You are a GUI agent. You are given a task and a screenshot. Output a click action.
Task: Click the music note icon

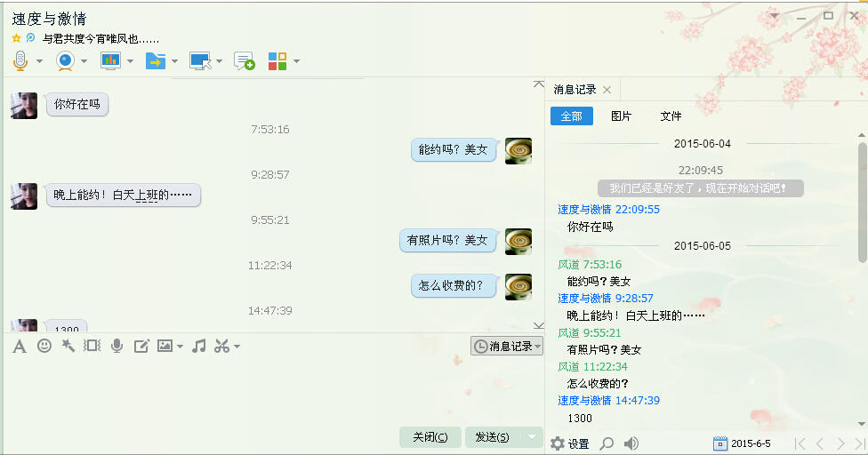[199, 346]
